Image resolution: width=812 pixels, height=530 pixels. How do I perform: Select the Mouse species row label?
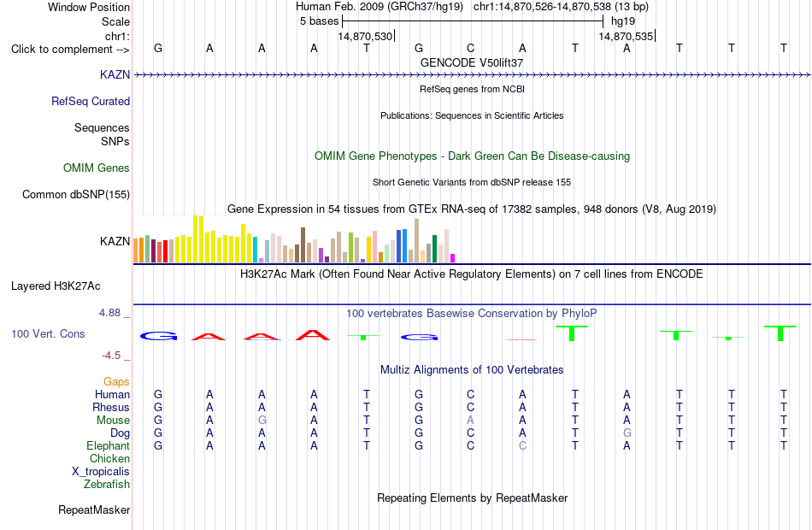(x=113, y=421)
